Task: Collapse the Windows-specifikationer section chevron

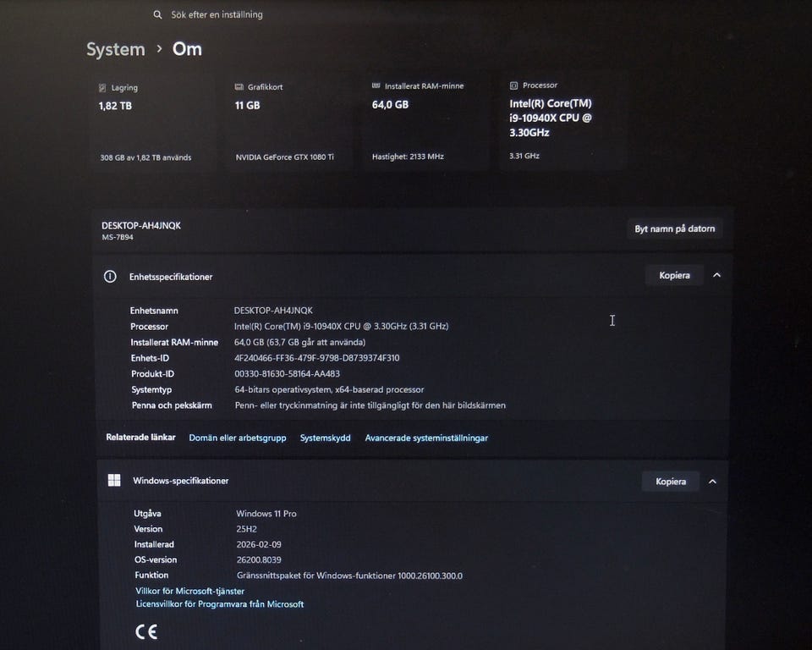Action: click(712, 482)
